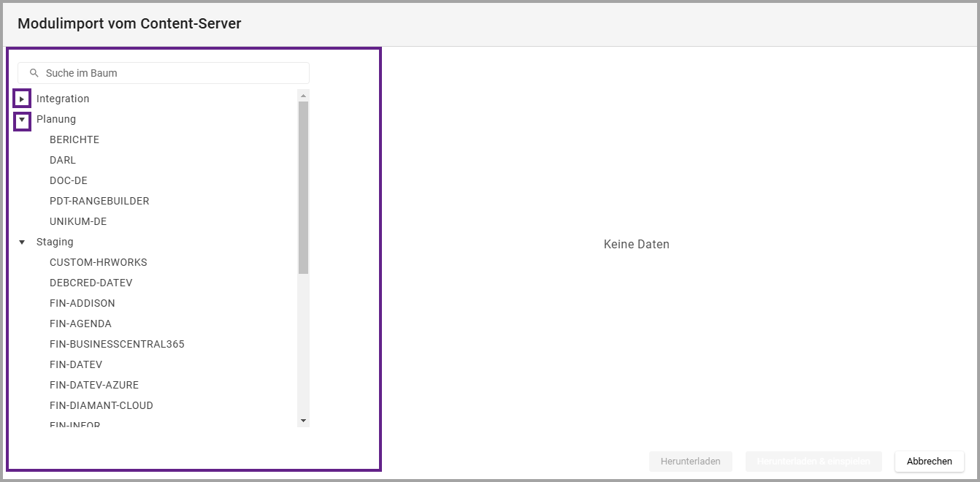
Task: Open CUSTOM-HRWORKS under Staging
Action: pyautogui.click(x=99, y=262)
